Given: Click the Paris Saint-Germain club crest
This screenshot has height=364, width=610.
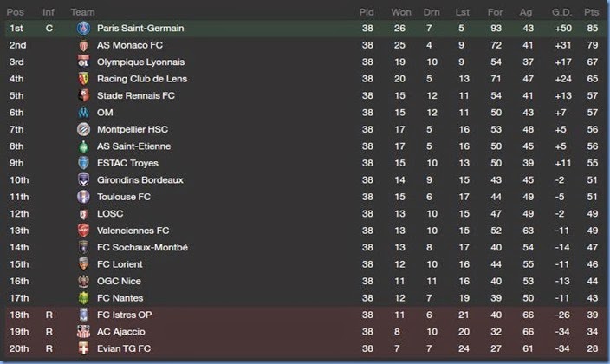Looking at the screenshot, I should (83, 29).
